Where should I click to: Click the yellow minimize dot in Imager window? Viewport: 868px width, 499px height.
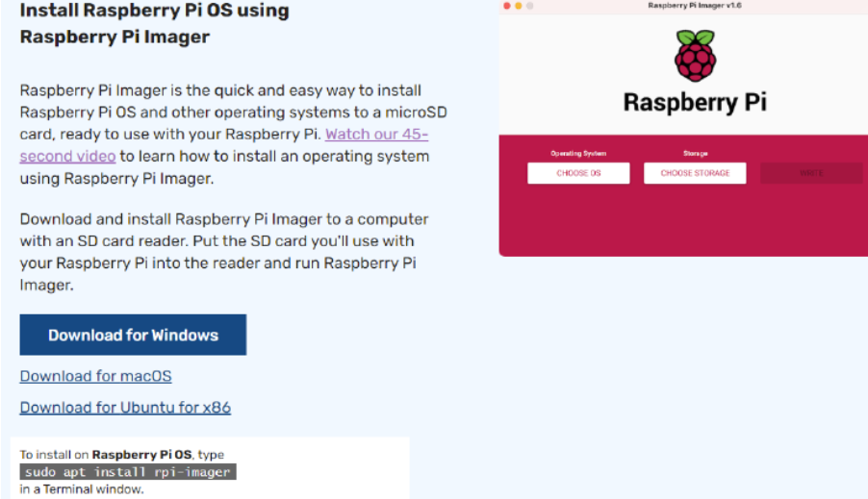518,6
